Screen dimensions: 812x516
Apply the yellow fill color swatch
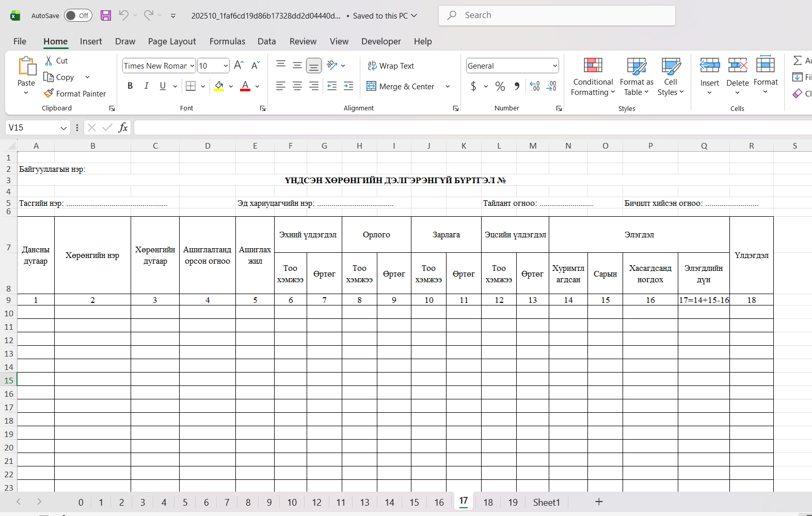point(219,86)
